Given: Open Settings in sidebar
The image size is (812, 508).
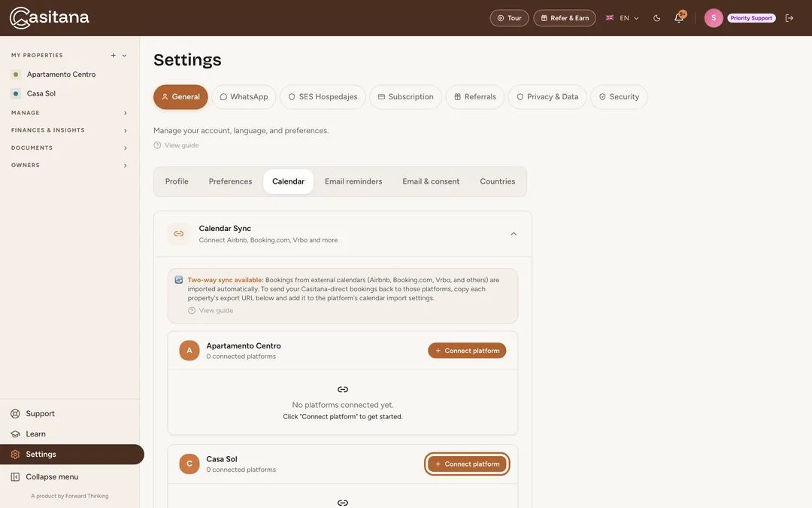Looking at the screenshot, I should 72,454.
